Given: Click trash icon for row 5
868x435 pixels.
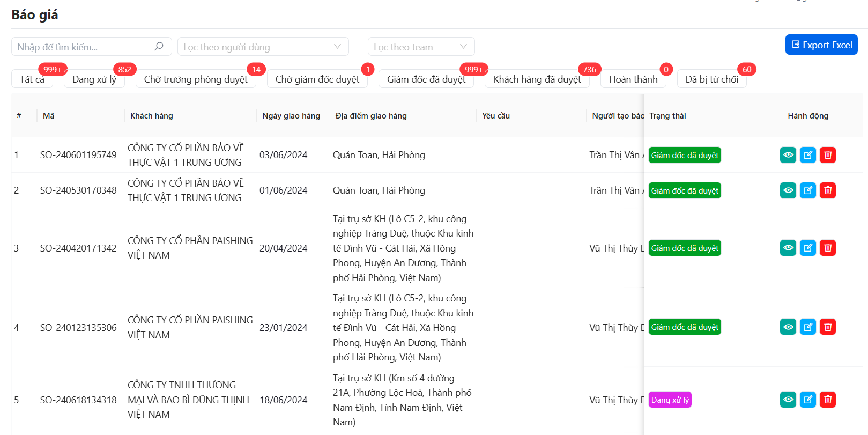Looking at the screenshot, I should [827, 400].
